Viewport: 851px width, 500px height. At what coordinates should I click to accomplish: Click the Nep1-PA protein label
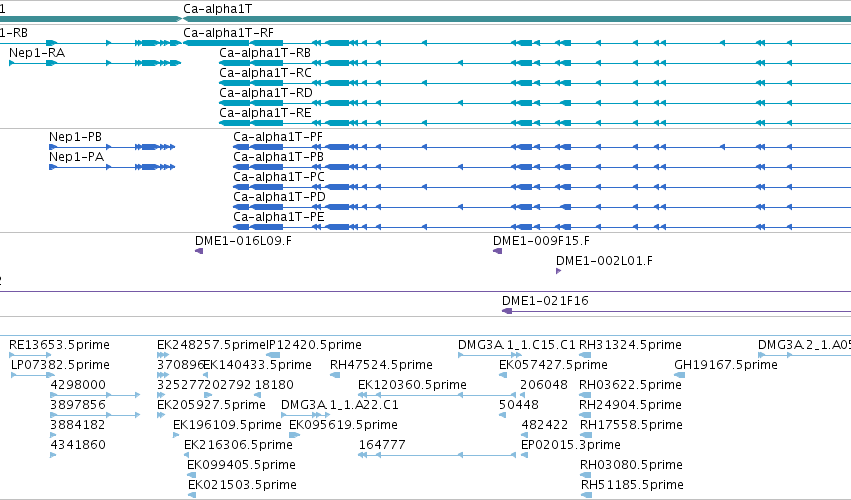pyautogui.click(x=77, y=157)
